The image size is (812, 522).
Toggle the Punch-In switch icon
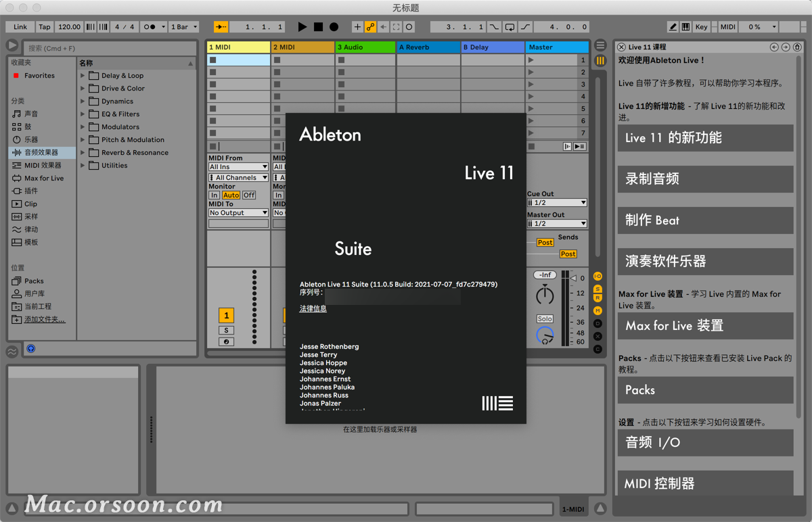(495, 27)
